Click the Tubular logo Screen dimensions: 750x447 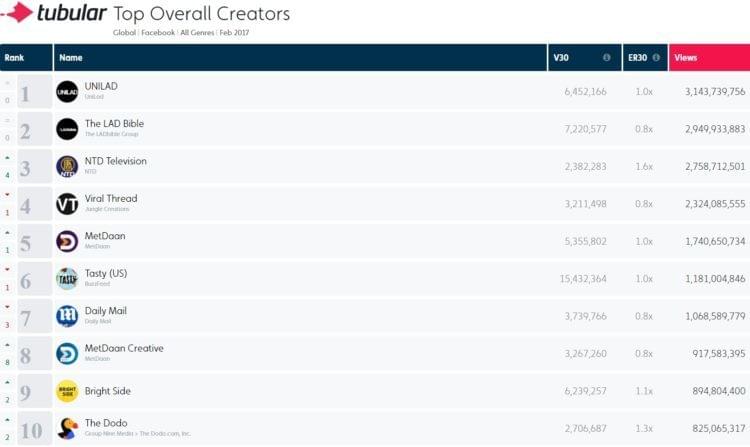(54, 13)
